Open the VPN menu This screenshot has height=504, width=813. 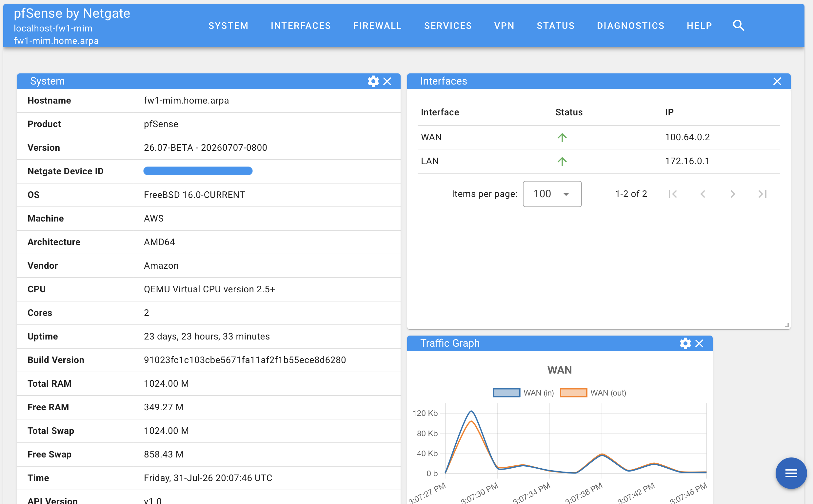point(504,26)
